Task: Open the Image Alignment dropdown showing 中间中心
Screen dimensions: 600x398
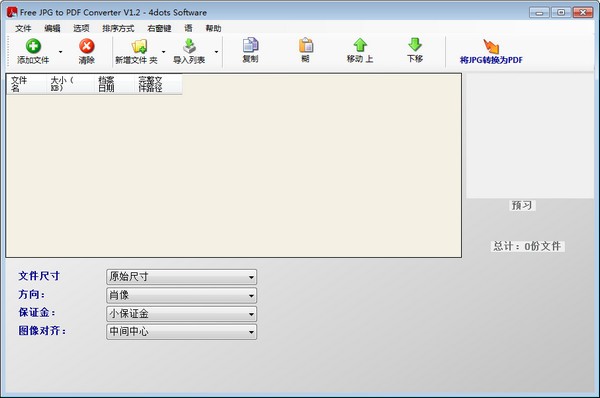Action: click(x=181, y=331)
